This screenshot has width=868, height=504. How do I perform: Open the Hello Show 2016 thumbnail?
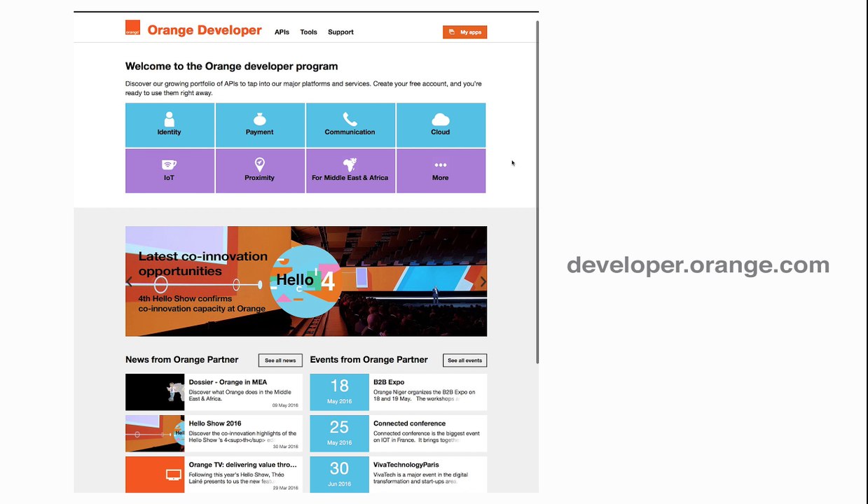(x=155, y=433)
